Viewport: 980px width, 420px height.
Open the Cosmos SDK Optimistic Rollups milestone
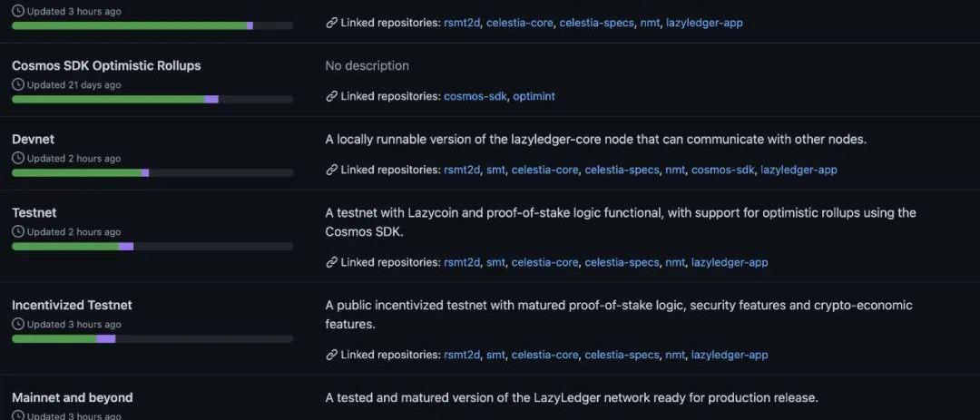point(106,65)
